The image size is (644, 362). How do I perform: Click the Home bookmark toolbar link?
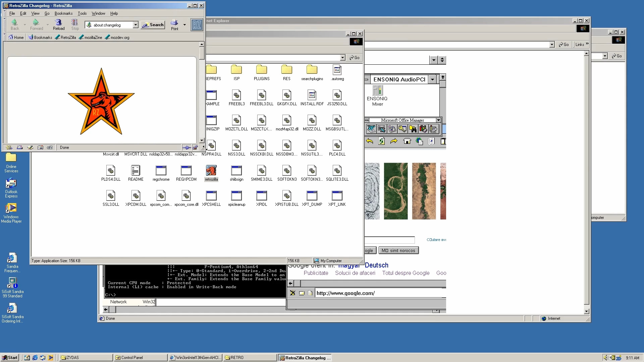[16, 38]
